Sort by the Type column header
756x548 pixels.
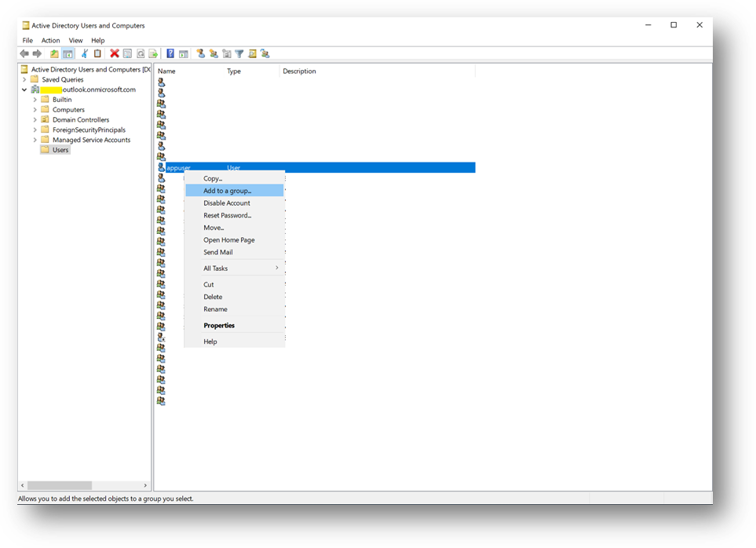coord(251,71)
